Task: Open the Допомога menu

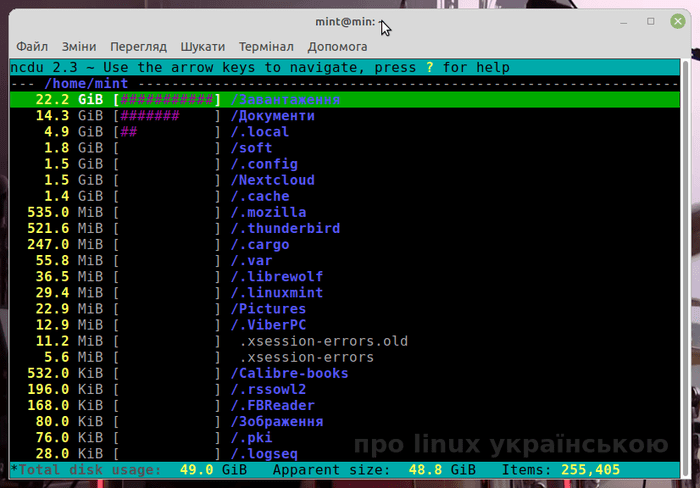Action: (337, 46)
